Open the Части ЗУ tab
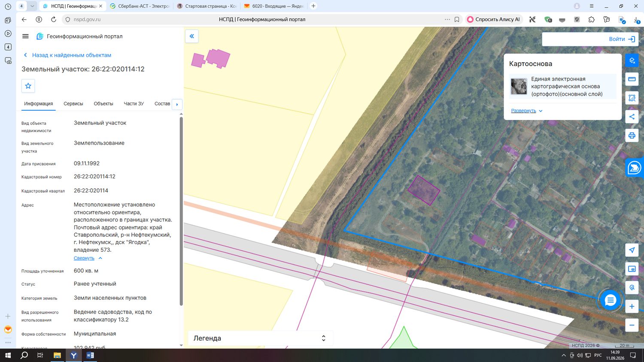644x362 pixels. 134,104
